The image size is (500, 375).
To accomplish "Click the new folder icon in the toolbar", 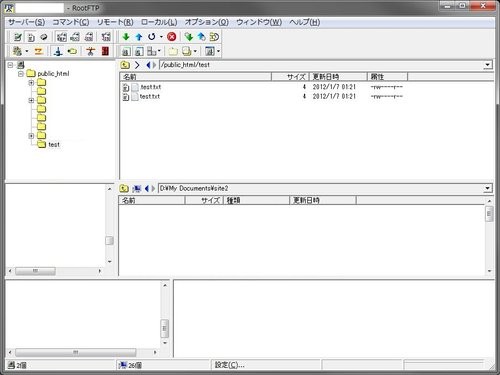I will [x=173, y=51].
